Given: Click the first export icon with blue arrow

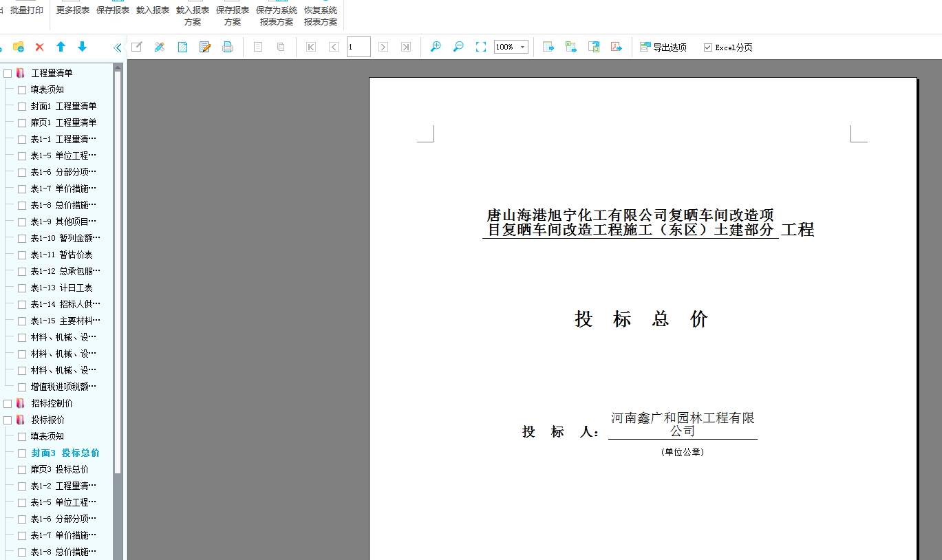Looking at the screenshot, I should 548,47.
